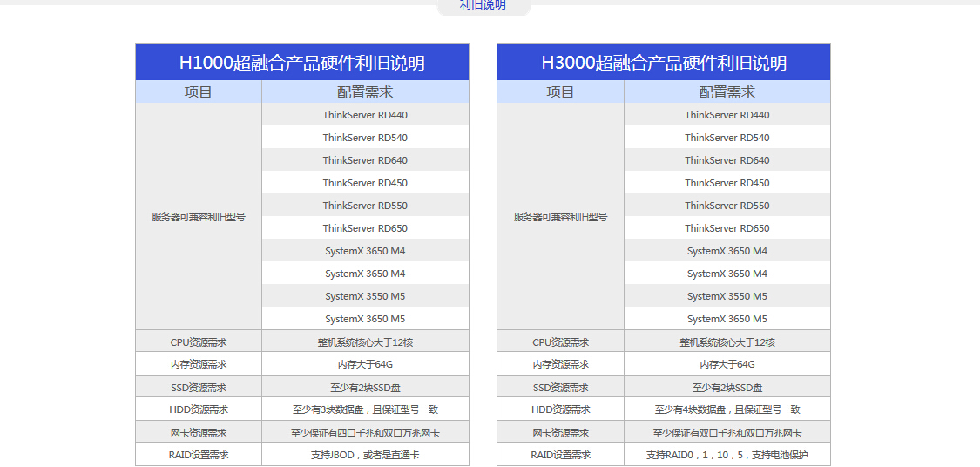Click the 至少保证有四口千兆和双口万兆网卡 cell
This screenshot has width=980, height=467.
point(365,433)
